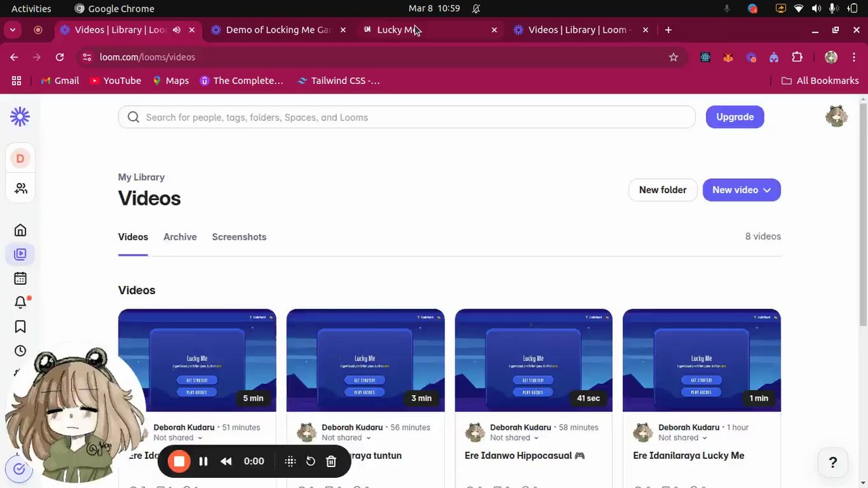
Task: Click the rewind recording button
Action: tap(226, 462)
